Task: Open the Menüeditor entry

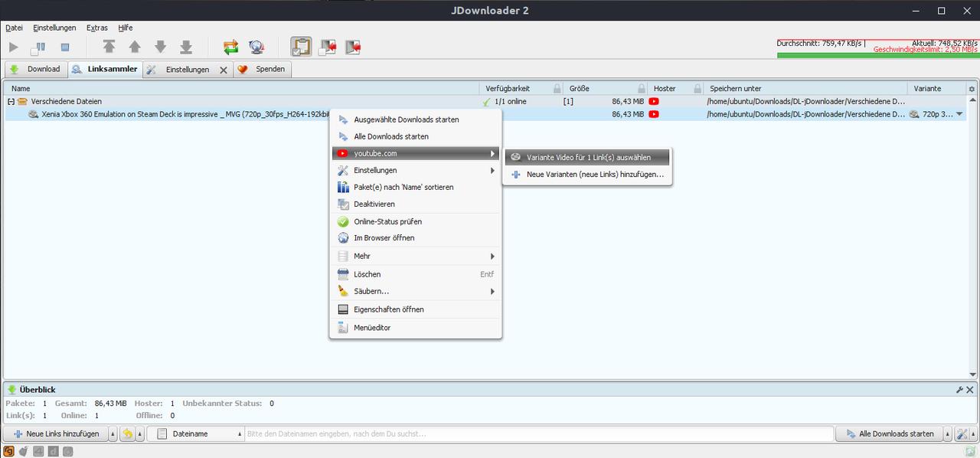Action: [416, 328]
